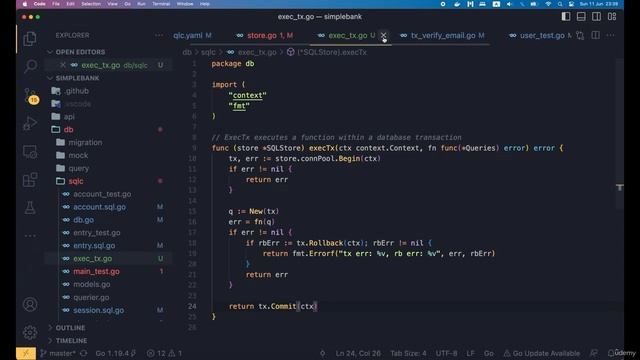Open changes compare icon in editor toolbar
The width and height of the screenshot is (640, 360).
click(580, 36)
